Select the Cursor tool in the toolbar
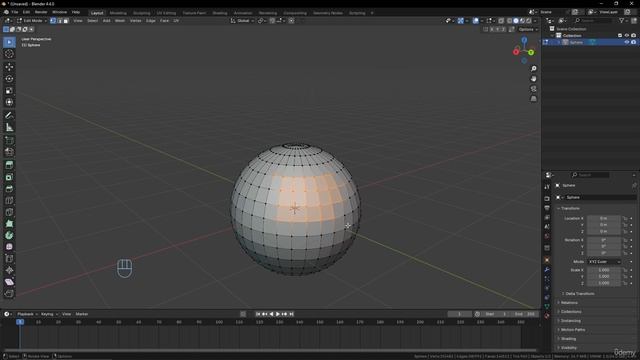640x360 pixels. pyautogui.click(x=9, y=54)
